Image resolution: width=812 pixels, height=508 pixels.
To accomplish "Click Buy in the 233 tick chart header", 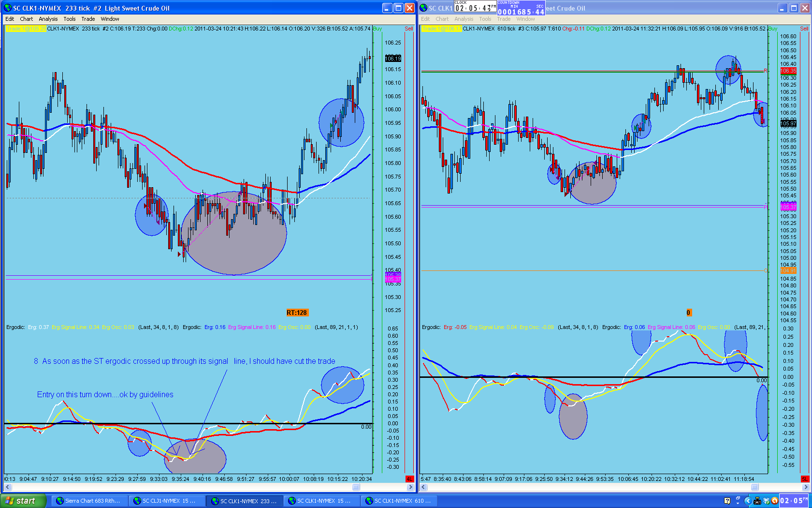I will click(377, 29).
